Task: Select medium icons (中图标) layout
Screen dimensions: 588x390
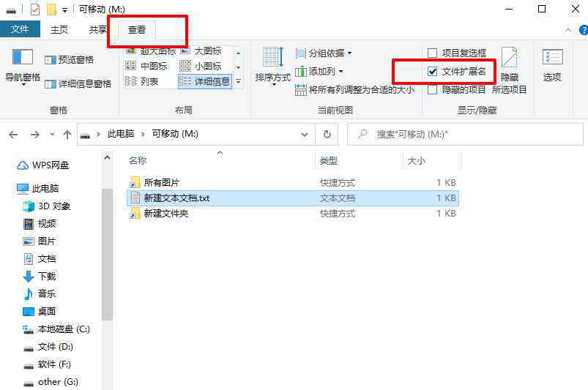Action: click(x=146, y=67)
